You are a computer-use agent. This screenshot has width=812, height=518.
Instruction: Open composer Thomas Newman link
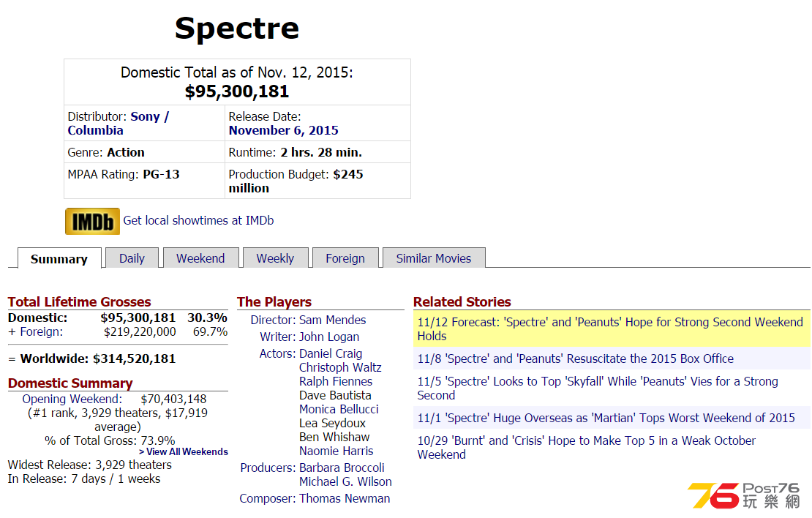pos(345,498)
